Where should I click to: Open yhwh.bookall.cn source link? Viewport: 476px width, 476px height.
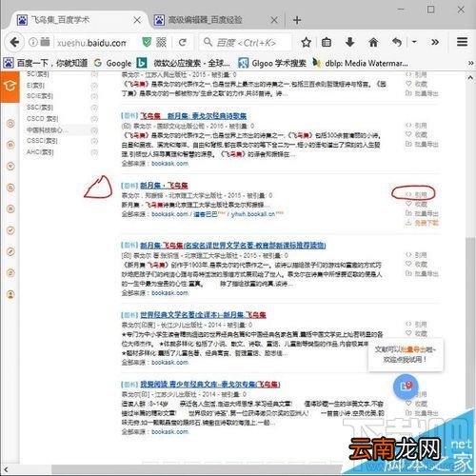tap(253, 214)
